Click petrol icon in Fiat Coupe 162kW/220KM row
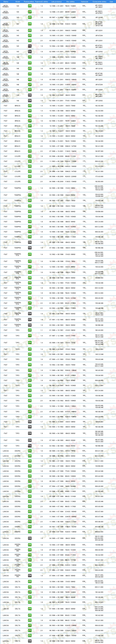 (x=30, y=176)
